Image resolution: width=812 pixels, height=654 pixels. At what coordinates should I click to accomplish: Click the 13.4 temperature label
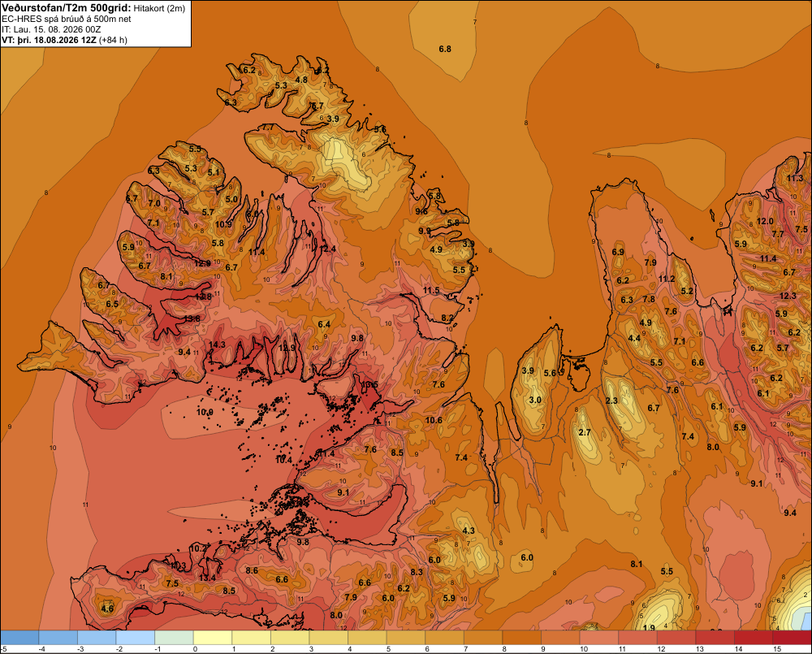[x=207, y=578]
